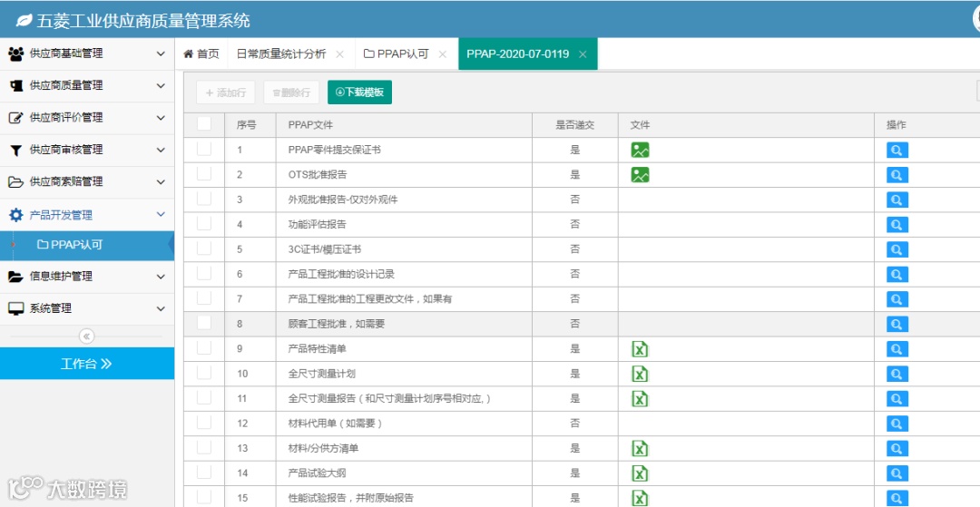
Task: Switch to PPAP认可 tab
Action: click(397, 54)
